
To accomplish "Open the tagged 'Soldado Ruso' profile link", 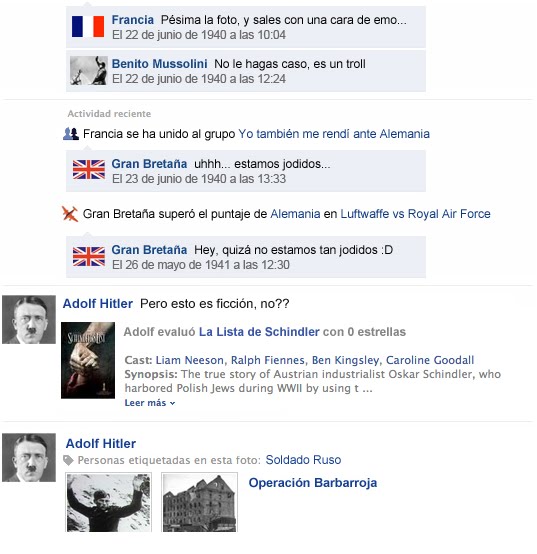I will pyautogui.click(x=303, y=460).
